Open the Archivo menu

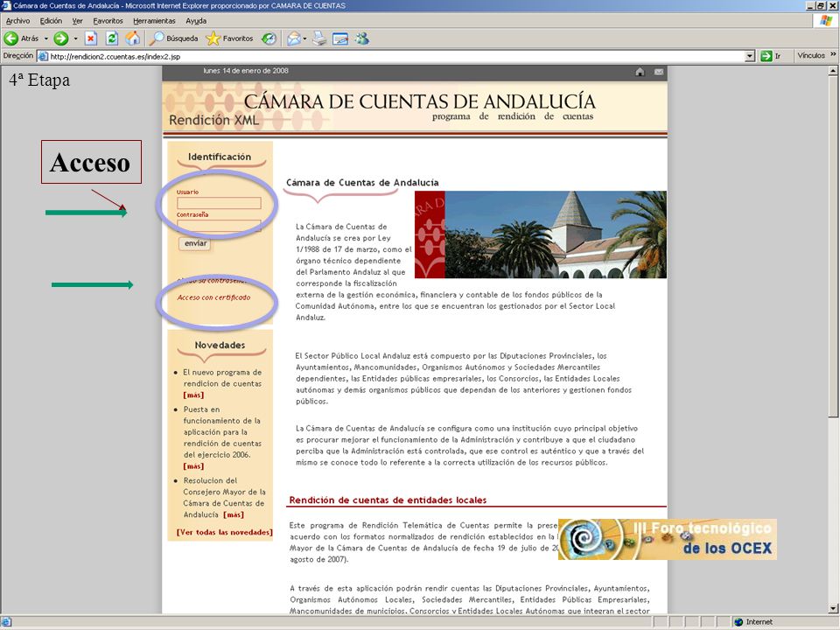pos(17,21)
